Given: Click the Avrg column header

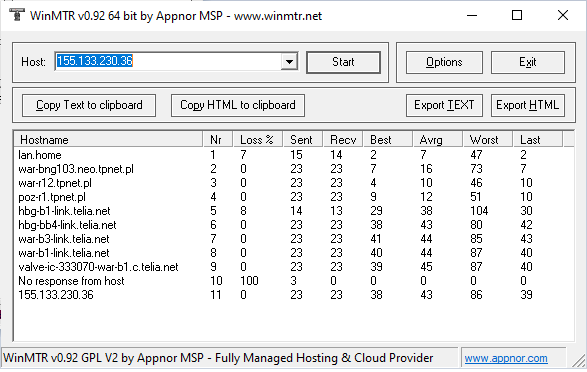Looking at the screenshot, I should pos(437,140).
